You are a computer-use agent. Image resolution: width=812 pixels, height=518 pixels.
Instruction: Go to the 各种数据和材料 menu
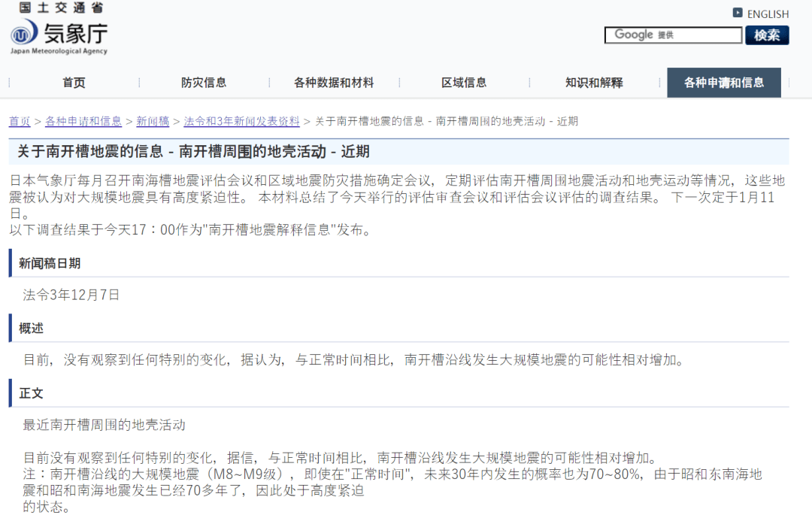(334, 83)
